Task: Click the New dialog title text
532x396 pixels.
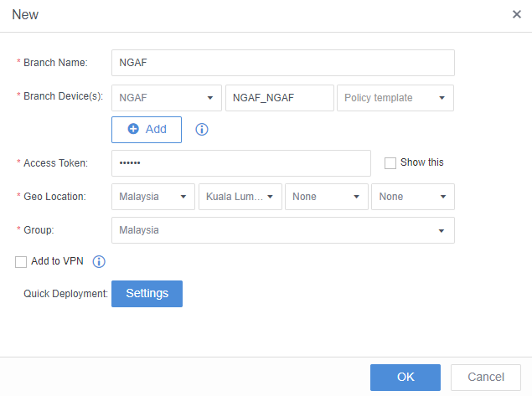Action: pyautogui.click(x=25, y=15)
